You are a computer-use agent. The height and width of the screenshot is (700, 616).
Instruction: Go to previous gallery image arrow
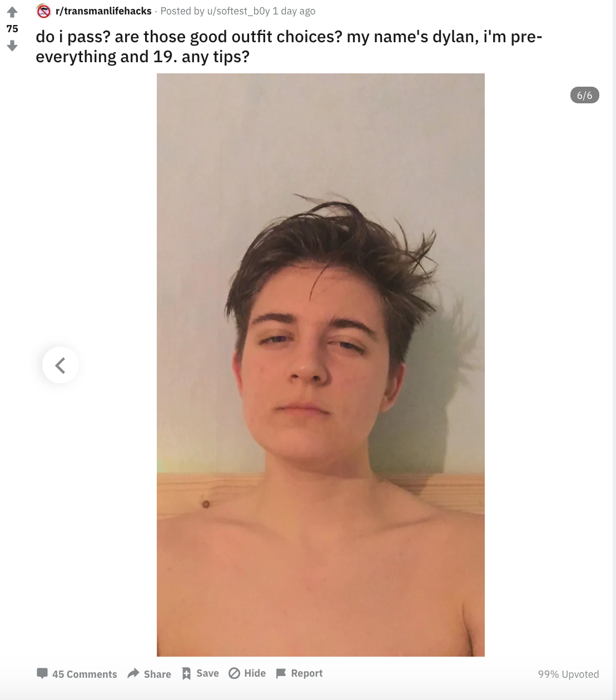61,365
